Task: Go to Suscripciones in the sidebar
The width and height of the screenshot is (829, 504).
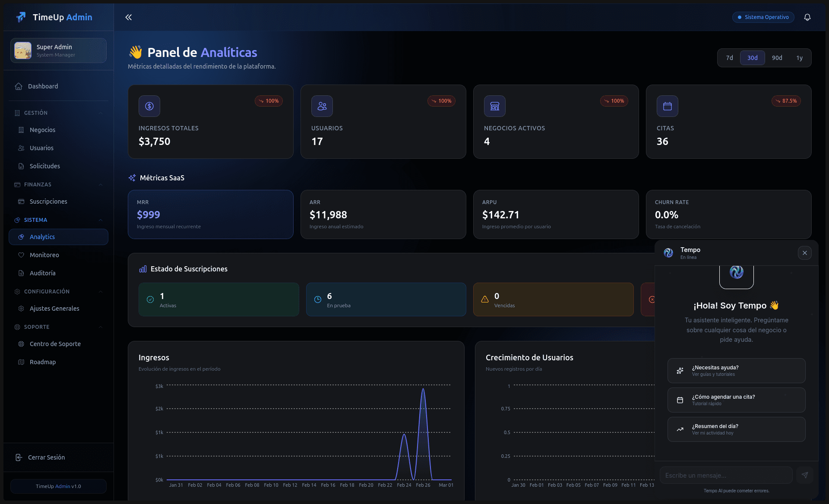Action: tap(48, 202)
